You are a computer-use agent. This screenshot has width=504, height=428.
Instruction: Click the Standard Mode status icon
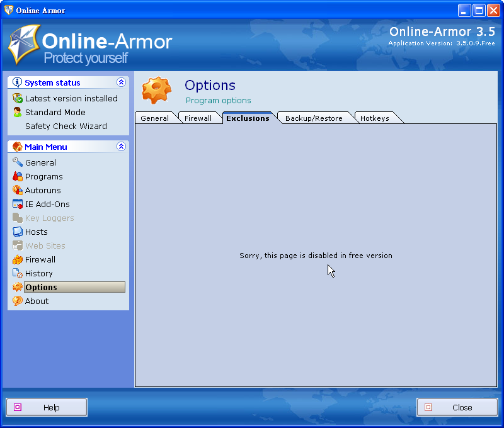(x=16, y=112)
